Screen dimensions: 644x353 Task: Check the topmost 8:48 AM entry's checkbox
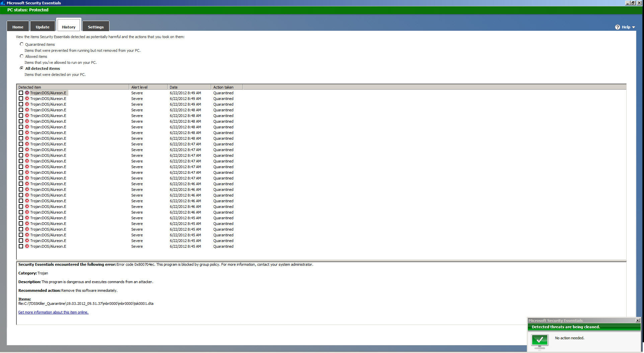pos(21,110)
